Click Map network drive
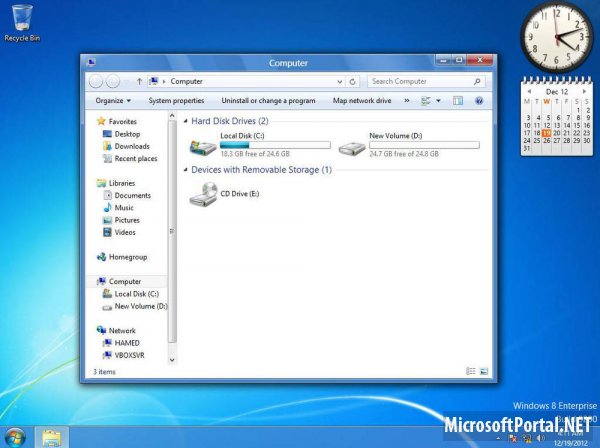 pyautogui.click(x=362, y=101)
